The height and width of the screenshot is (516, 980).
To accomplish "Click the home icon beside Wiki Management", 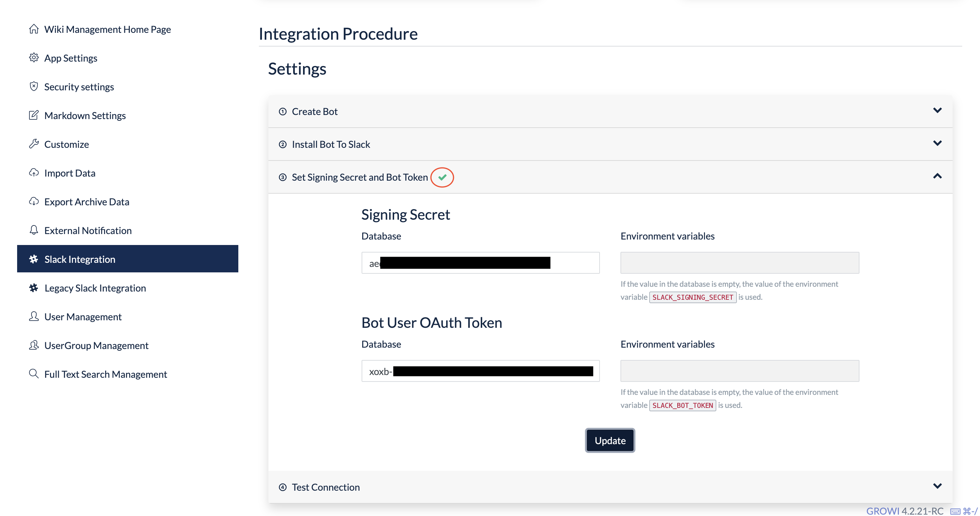I will tap(34, 29).
